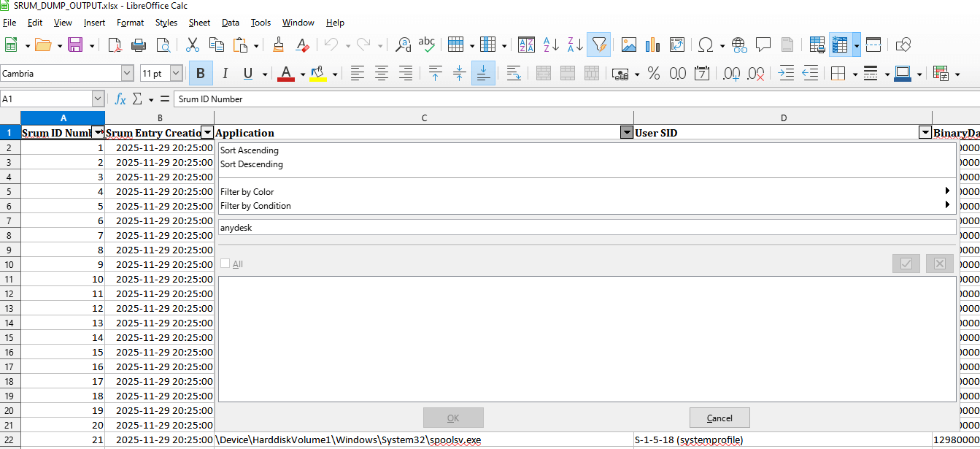Open the Insert Chart icon
Image resolution: width=980 pixels, height=449 pixels.
click(652, 45)
